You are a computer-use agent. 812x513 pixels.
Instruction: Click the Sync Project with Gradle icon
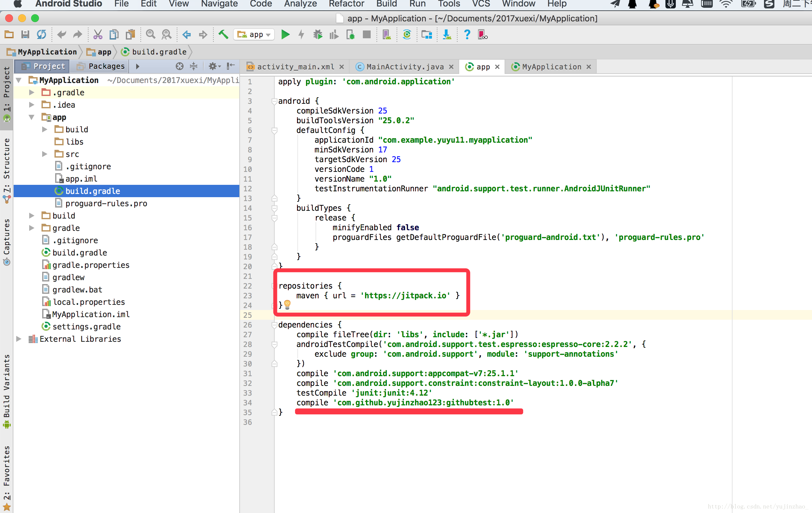click(407, 34)
